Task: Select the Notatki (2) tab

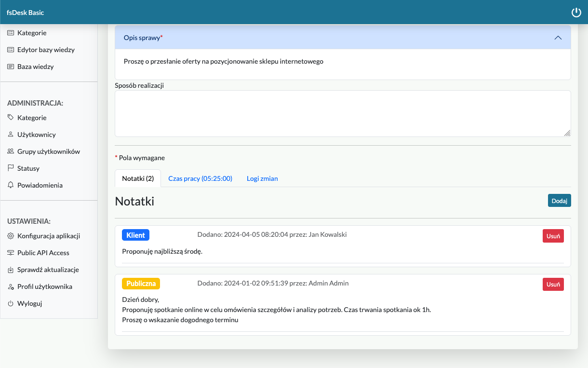Action: point(138,178)
